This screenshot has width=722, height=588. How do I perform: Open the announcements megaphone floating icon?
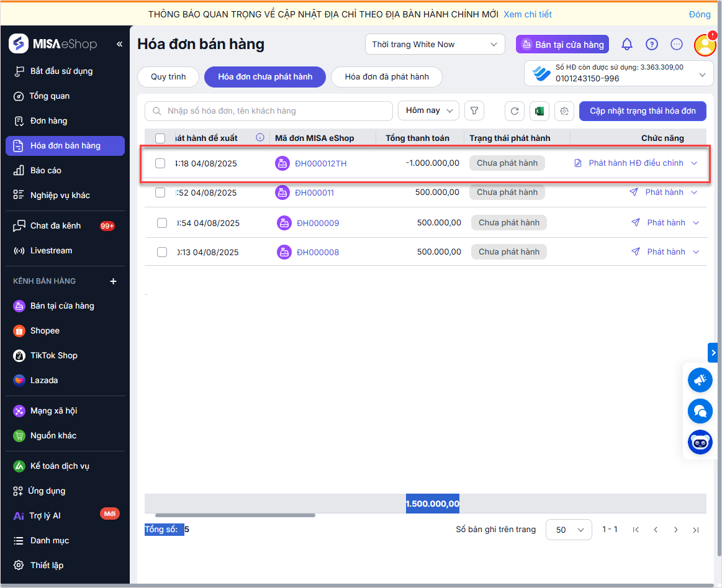(x=700, y=380)
